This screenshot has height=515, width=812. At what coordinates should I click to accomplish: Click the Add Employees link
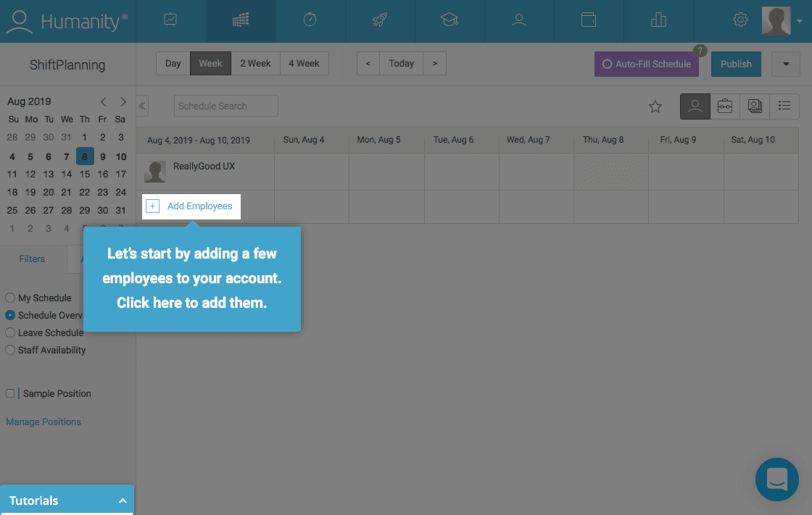(199, 206)
